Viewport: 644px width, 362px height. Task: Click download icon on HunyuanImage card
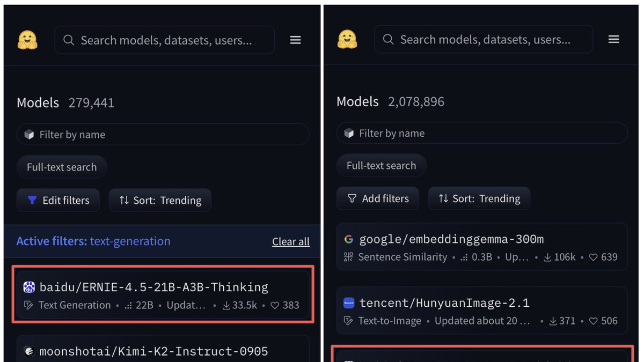point(553,321)
